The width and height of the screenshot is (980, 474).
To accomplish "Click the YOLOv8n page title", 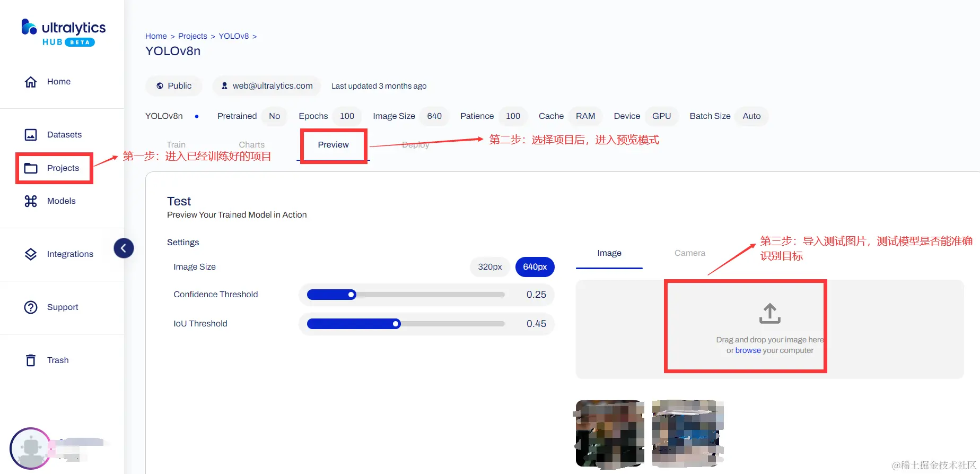I will tap(173, 51).
